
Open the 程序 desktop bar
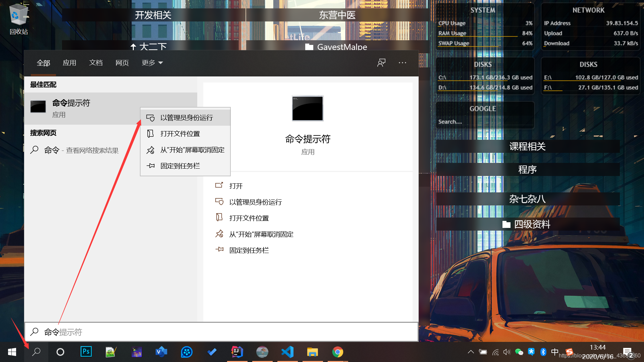pyautogui.click(x=528, y=170)
